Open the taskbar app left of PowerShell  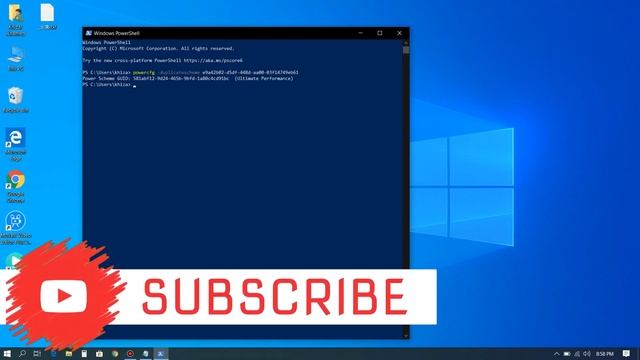coord(145,353)
